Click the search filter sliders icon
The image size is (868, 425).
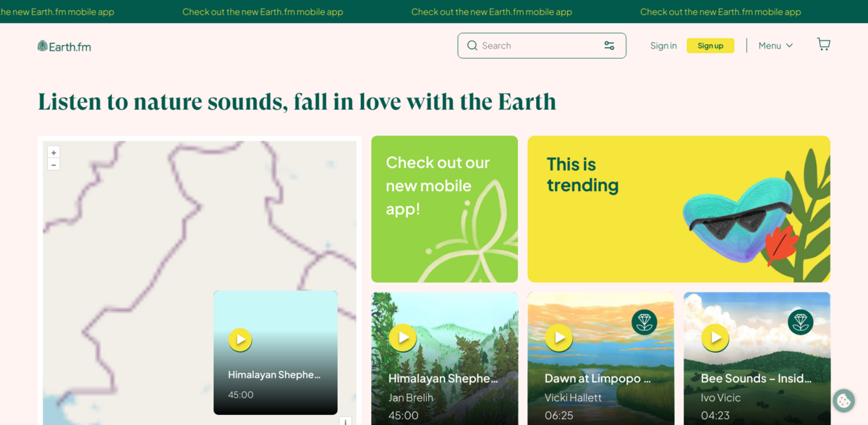point(609,46)
